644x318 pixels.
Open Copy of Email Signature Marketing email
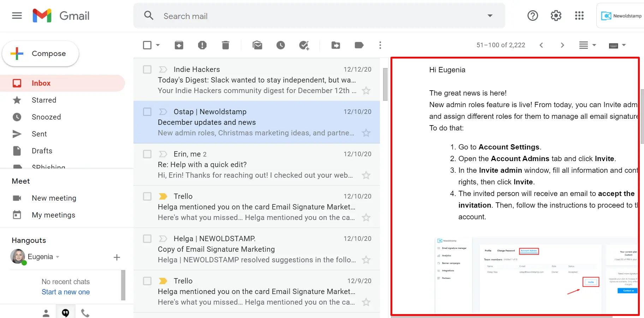click(257, 249)
